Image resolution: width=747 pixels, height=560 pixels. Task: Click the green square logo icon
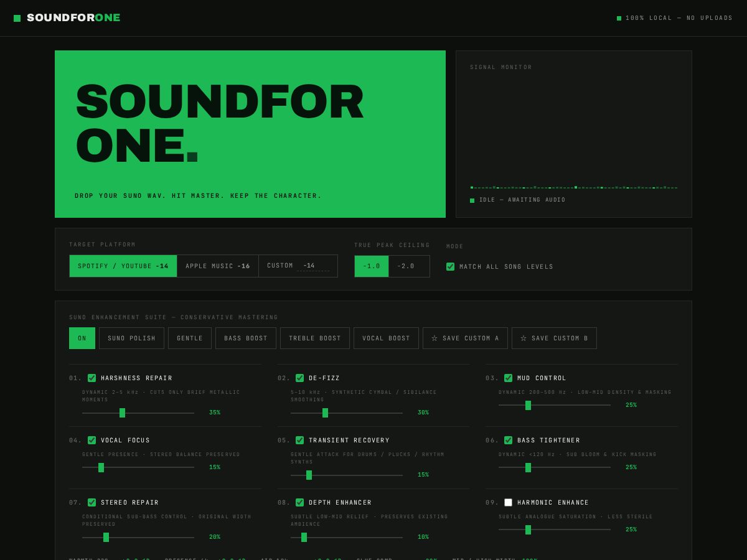(x=17, y=18)
